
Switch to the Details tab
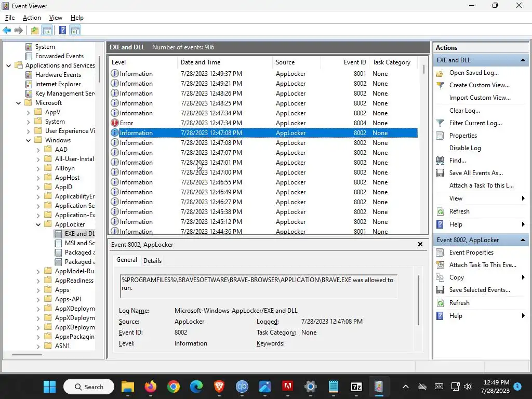(x=152, y=261)
